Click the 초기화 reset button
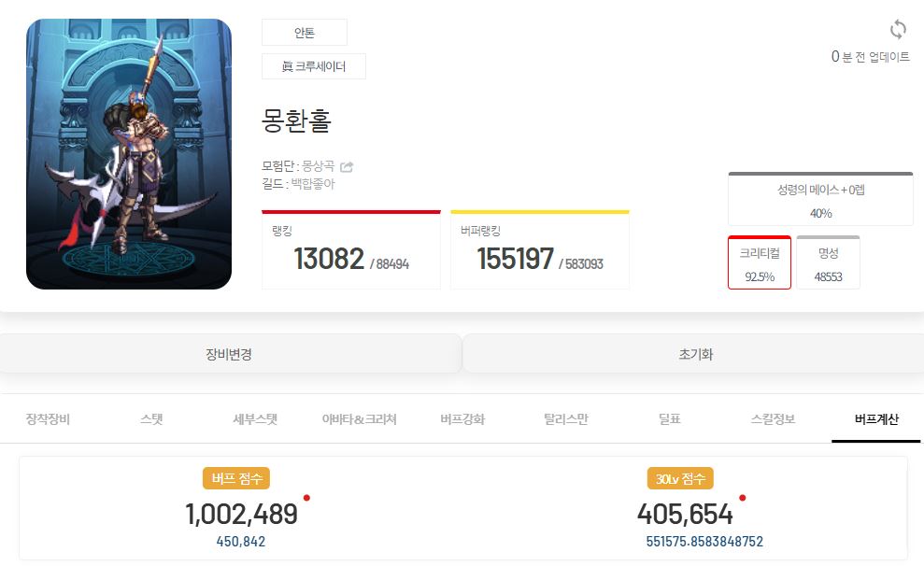The width and height of the screenshot is (924, 566). (x=694, y=354)
